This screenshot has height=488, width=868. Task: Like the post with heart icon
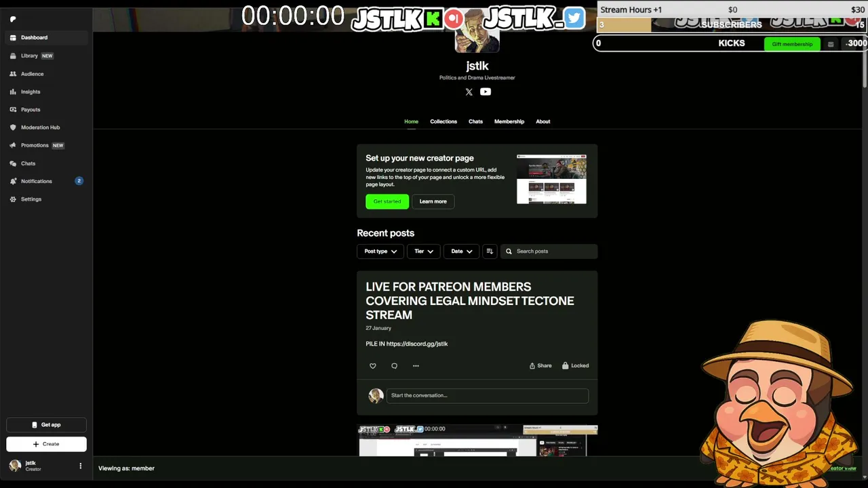372,366
